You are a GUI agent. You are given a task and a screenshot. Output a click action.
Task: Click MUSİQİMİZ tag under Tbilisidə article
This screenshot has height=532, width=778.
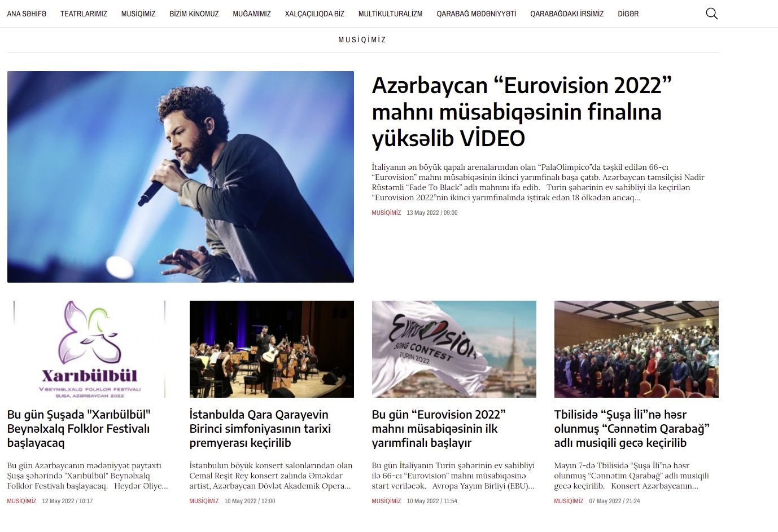pos(569,501)
